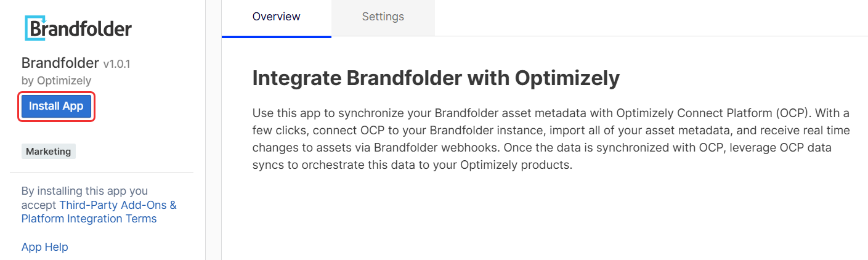868x260 pixels.
Task: Open the App Help link
Action: click(44, 247)
